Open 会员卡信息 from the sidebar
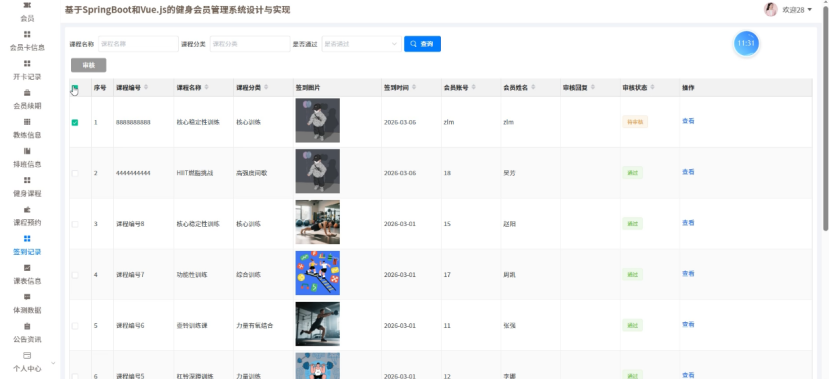The image size is (829, 379). pos(27,41)
